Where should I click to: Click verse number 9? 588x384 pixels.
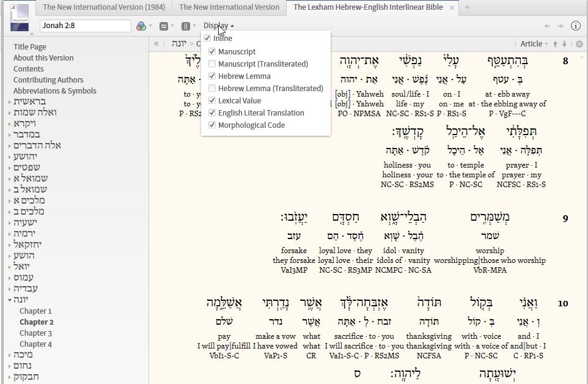pyautogui.click(x=565, y=218)
